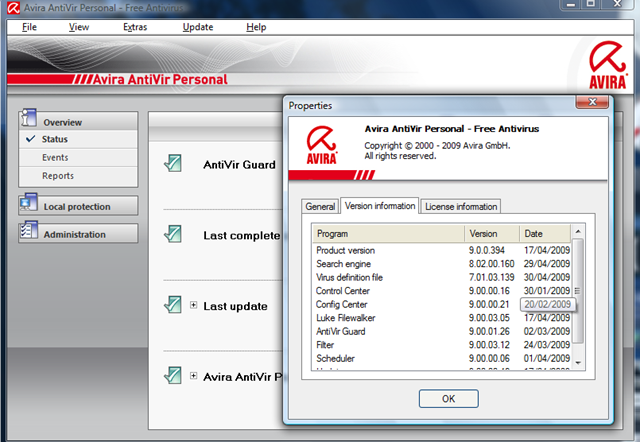Click the version list scroll up arrow
This screenshot has height=442, width=640.
(578, 231)
